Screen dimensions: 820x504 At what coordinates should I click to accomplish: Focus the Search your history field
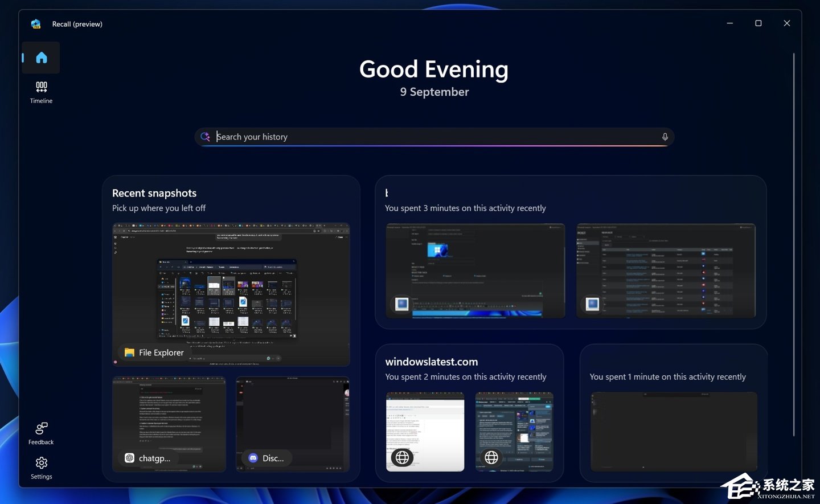click(434, 137)
